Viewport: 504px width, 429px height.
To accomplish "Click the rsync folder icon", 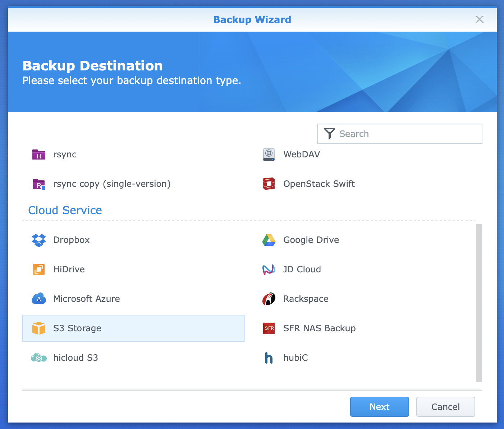I will 39,154.
